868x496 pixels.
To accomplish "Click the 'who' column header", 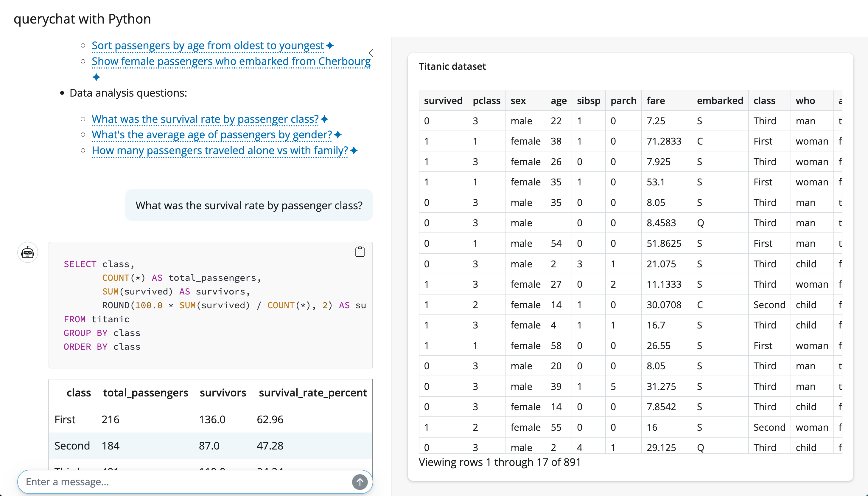I will click(805, 100).
